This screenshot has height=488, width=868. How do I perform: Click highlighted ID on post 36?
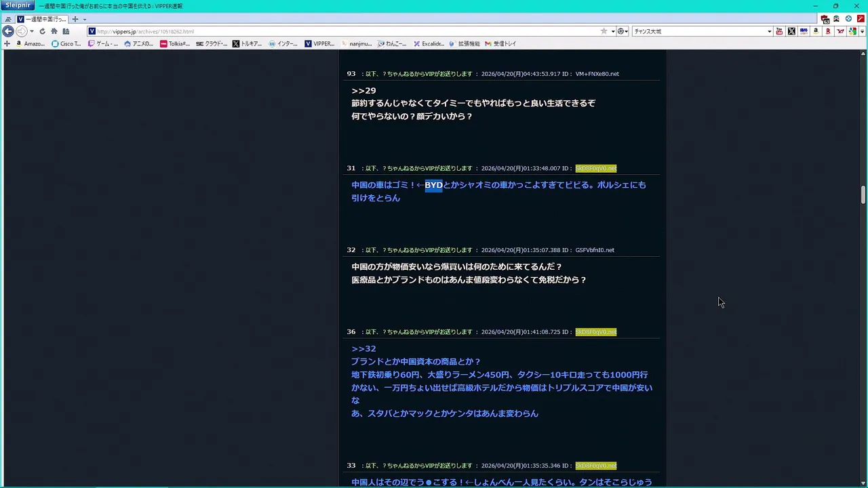(596, 332)
